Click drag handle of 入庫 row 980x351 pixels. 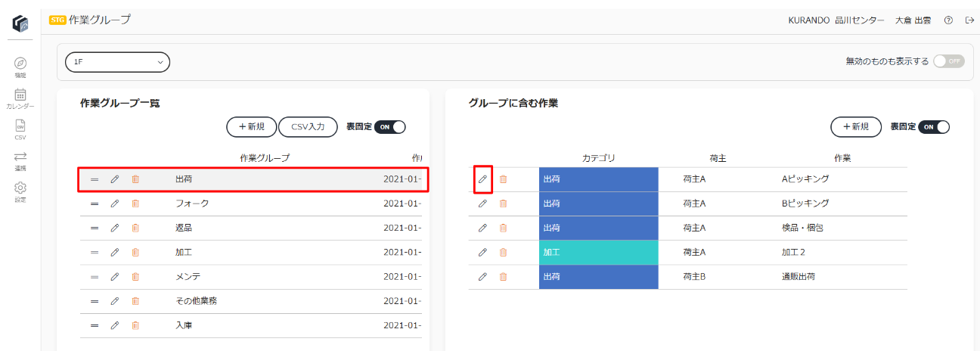95,325
